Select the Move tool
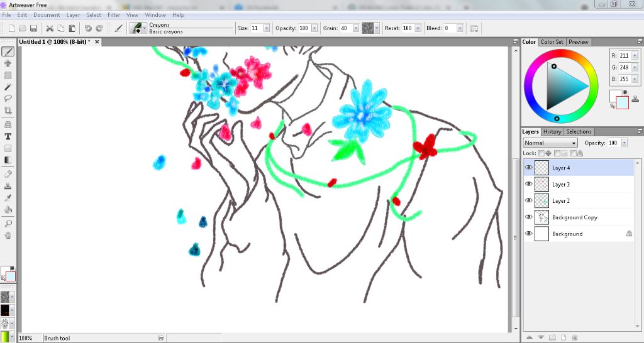 click(8, 63)
